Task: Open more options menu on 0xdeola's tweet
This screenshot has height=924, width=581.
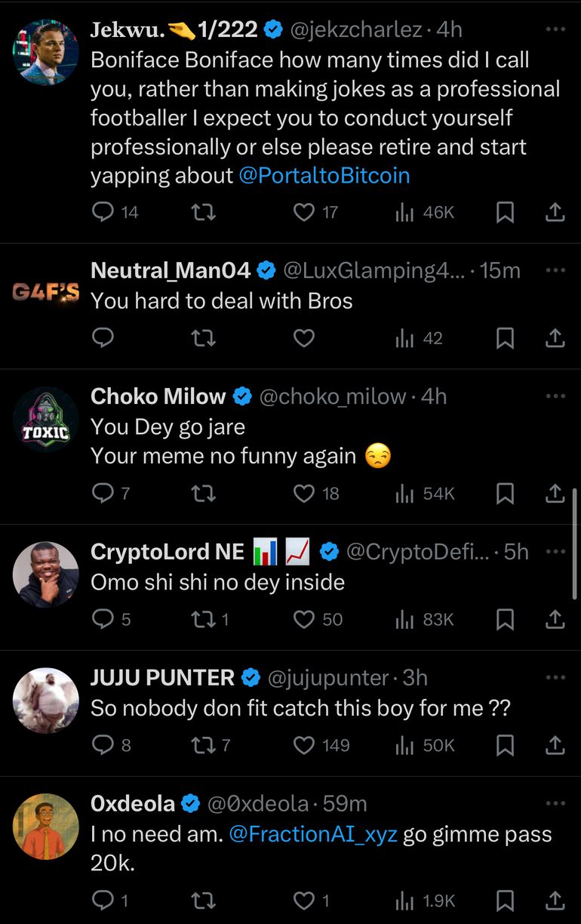Action: [555, 803]
